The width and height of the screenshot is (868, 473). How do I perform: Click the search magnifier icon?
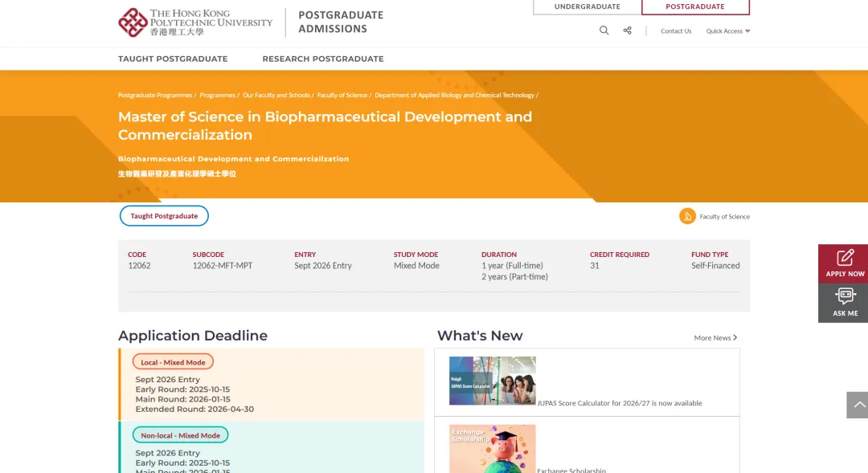point(604,31)
